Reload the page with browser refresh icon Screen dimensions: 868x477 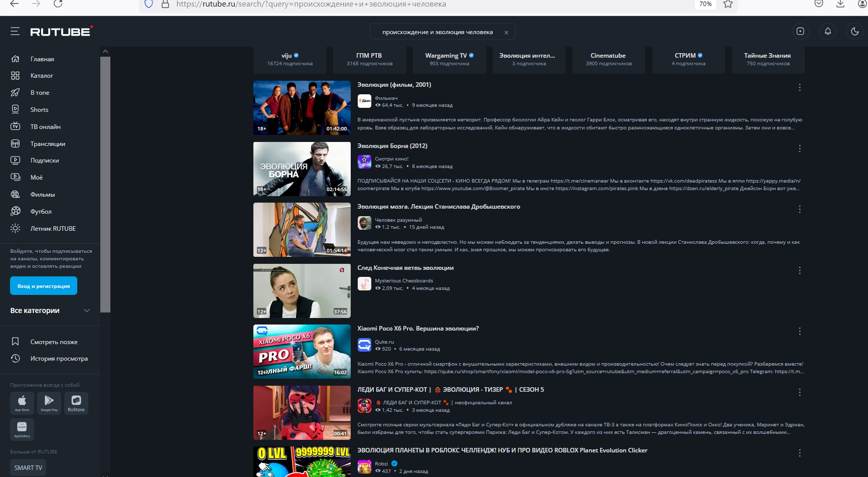coord(58,4)
